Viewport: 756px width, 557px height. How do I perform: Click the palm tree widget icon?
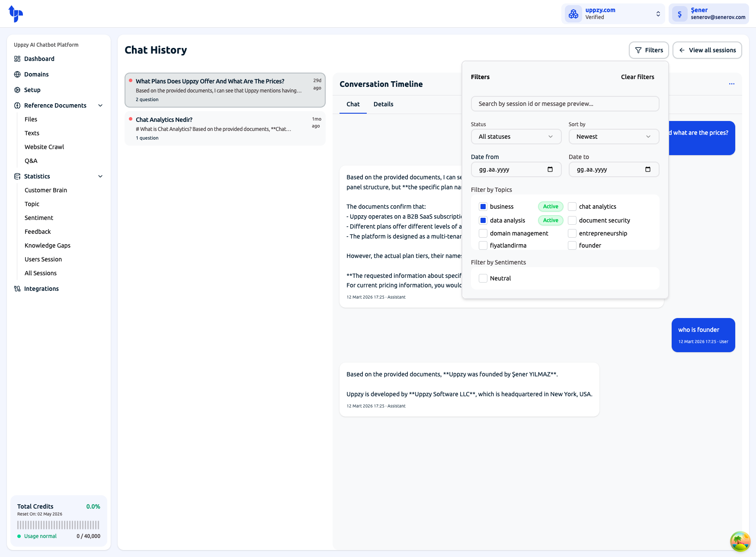pos(740,541)
